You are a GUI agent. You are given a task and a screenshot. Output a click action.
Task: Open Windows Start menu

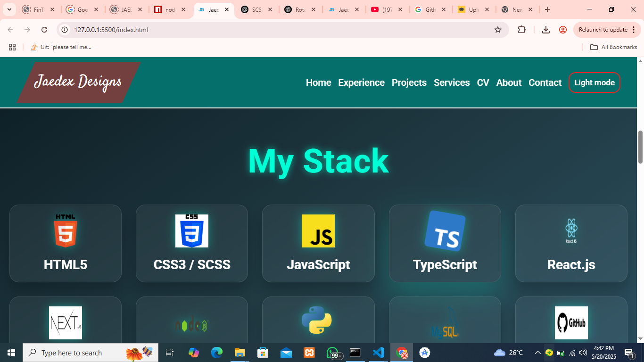point(11,353)
